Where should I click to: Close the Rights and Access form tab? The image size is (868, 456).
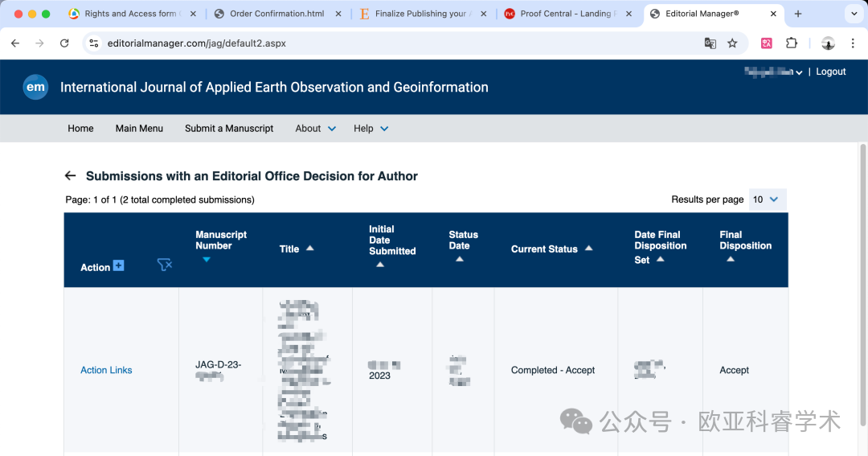point(193,14)
